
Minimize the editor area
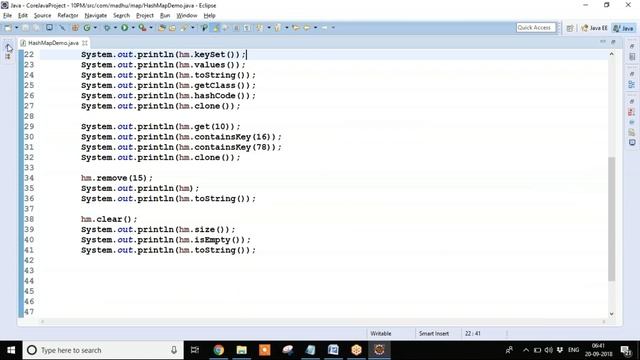(603, 42)
